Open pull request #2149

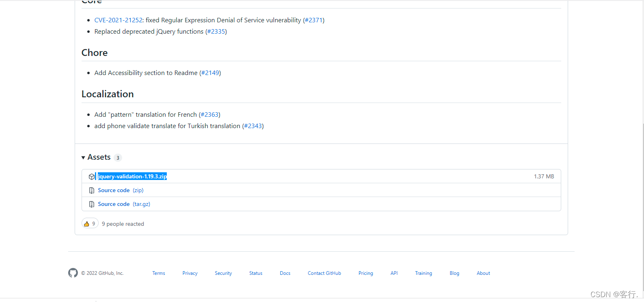click(x=210, y=73)
